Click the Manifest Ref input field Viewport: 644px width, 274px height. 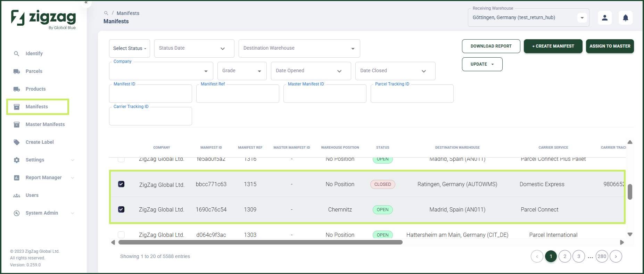238,93
